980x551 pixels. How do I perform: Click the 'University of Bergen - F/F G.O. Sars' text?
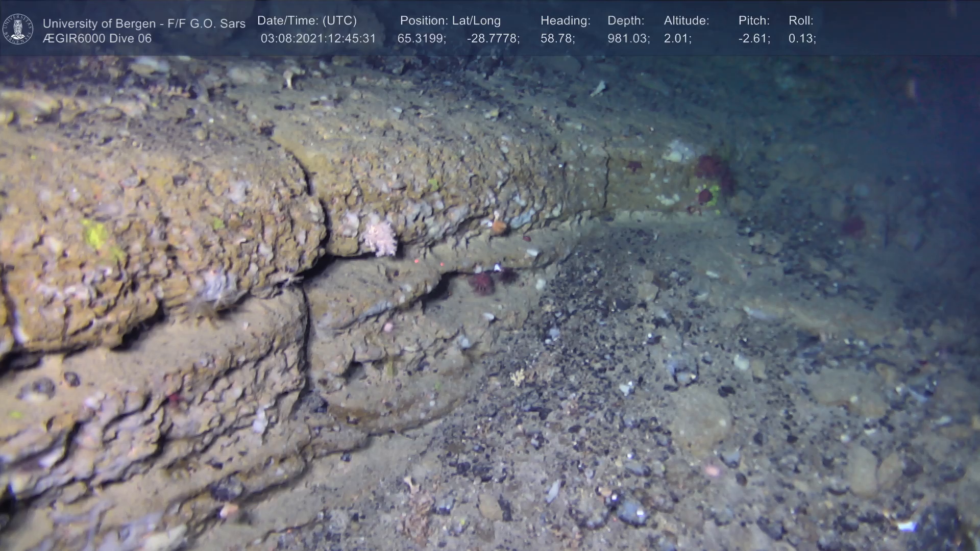click(x=144, y=23)
